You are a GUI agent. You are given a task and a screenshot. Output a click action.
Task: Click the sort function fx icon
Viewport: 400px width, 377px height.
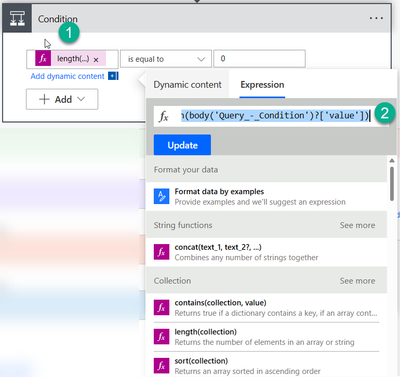tap(161, 366)
